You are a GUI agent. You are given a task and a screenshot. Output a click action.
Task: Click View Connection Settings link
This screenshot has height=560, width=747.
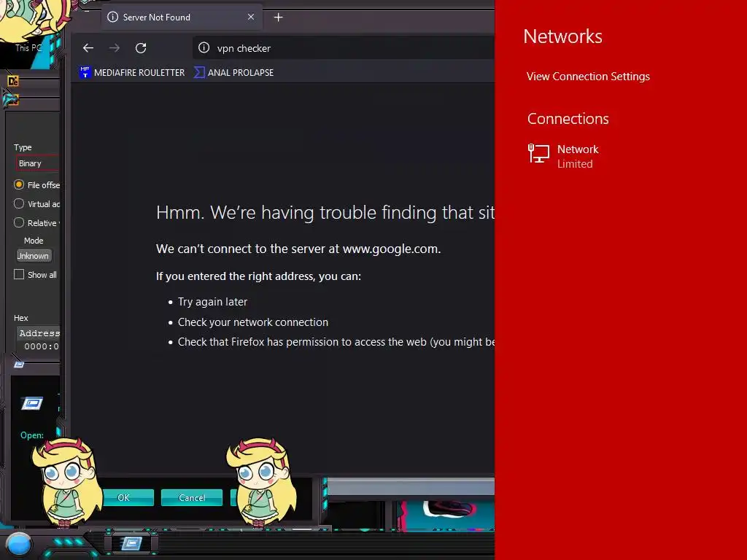click(588, 76)
